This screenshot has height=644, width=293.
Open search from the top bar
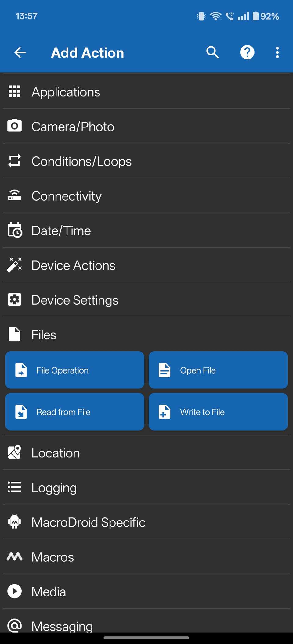click(212, 52)
